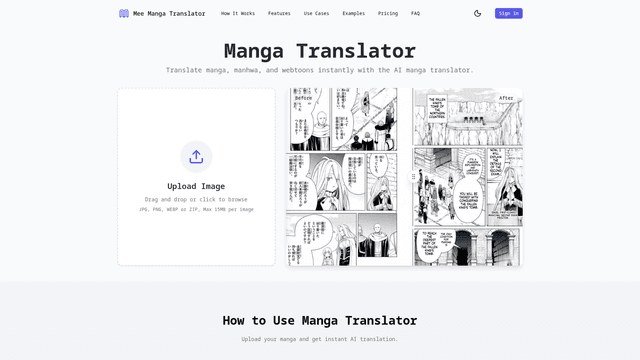Open the Examples nav item
Screen dimensions: 640x360
coord(353,13)
